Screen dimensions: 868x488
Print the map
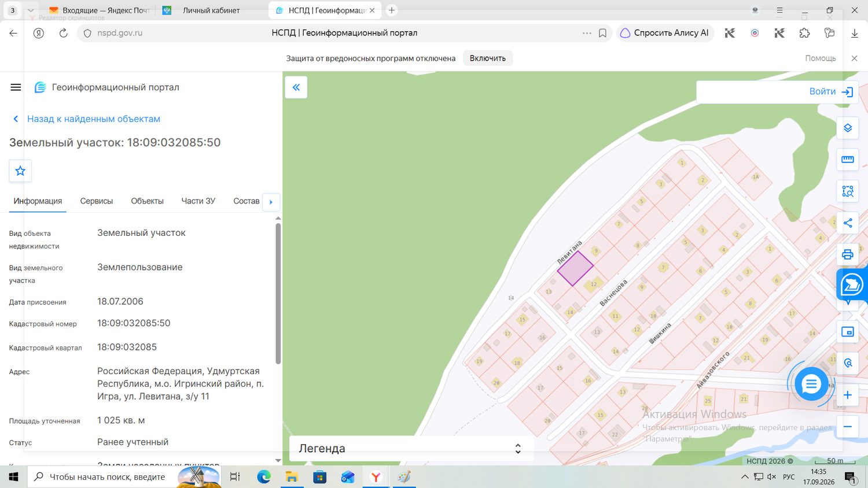point(848,254)
